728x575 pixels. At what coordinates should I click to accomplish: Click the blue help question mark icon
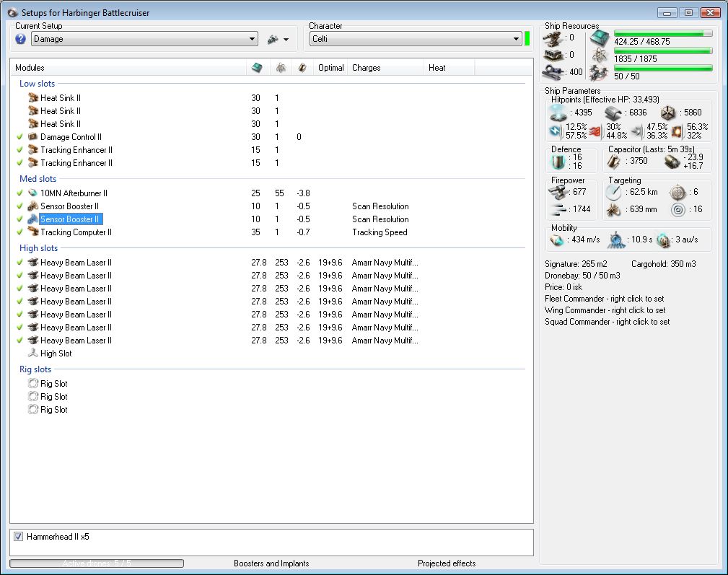pyautogui.click(x=20, y=39)
